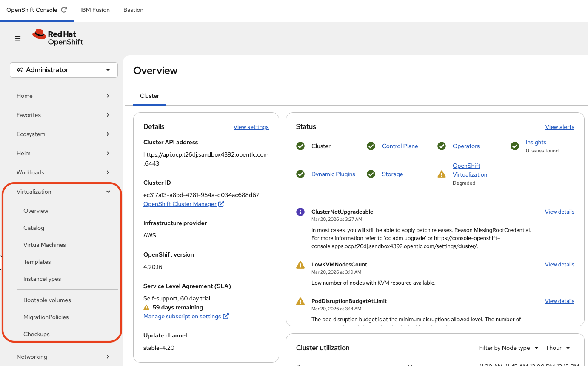The height and width of the screenshot is (366, 588).
Task: Click the warning icon next to LowKVMNodesCount
Action: 300,265
